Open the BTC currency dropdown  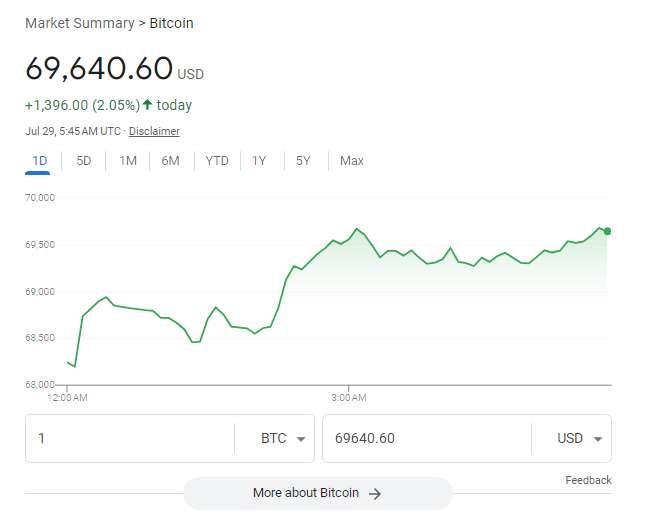pos(283,439)
